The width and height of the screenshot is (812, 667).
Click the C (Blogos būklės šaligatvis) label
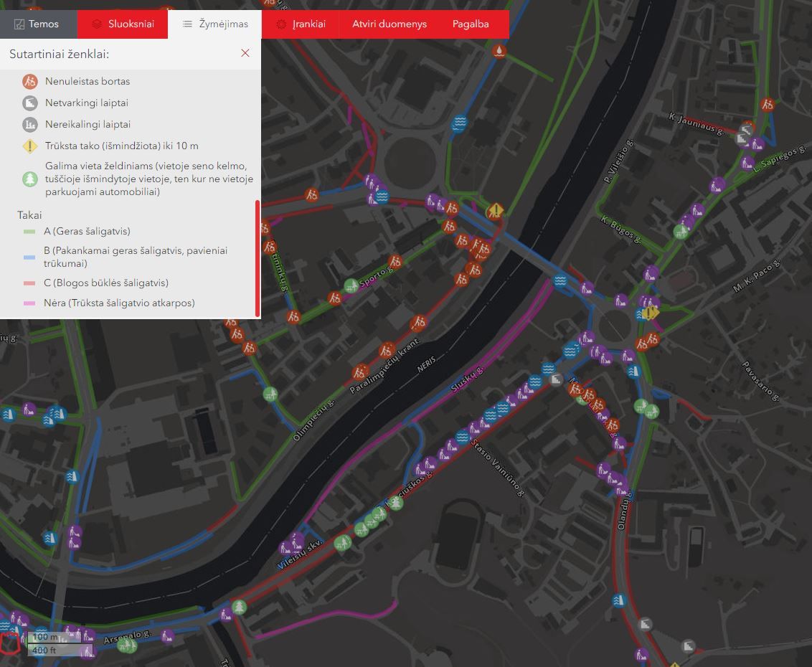click(106, 283)
